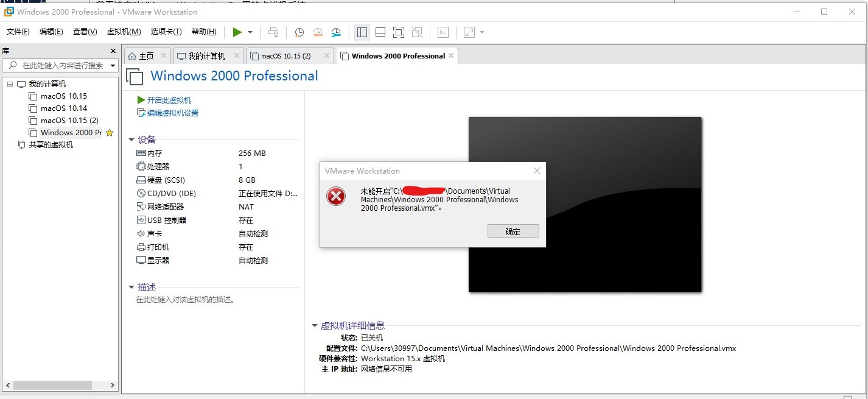The image size is (868, 399).
Task: Click the Revert to snapshot icon
Action: 318,32
